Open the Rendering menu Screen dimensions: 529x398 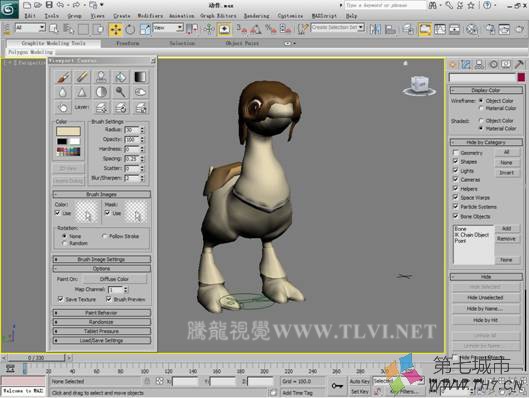click(256, 16)
